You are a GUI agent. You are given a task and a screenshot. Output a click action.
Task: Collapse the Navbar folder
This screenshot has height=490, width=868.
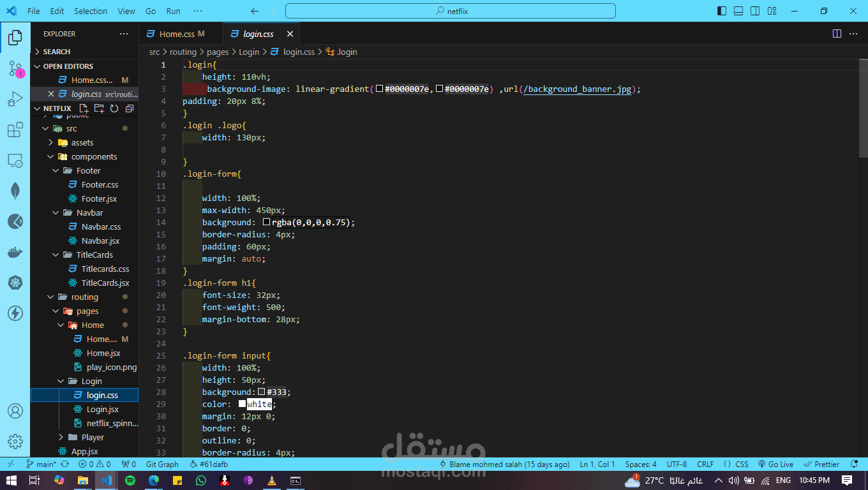84,212
